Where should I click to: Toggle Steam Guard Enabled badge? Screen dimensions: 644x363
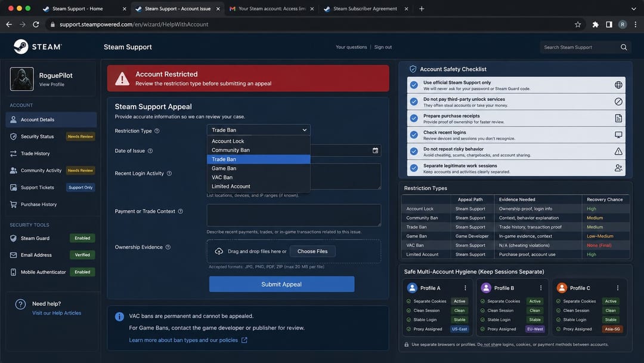pos(82,238)
